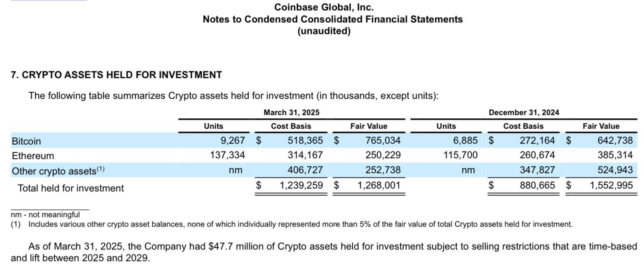Click the section 7 heading text

click(116, 75)
